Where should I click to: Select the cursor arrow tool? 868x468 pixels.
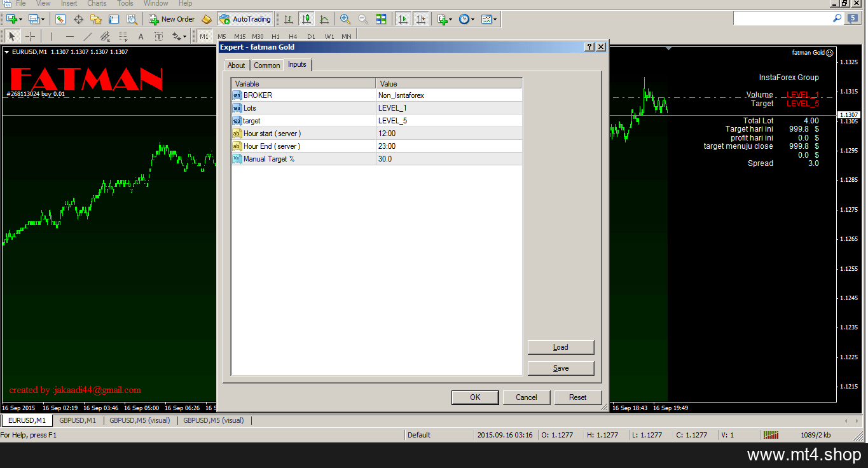[12, 36]
